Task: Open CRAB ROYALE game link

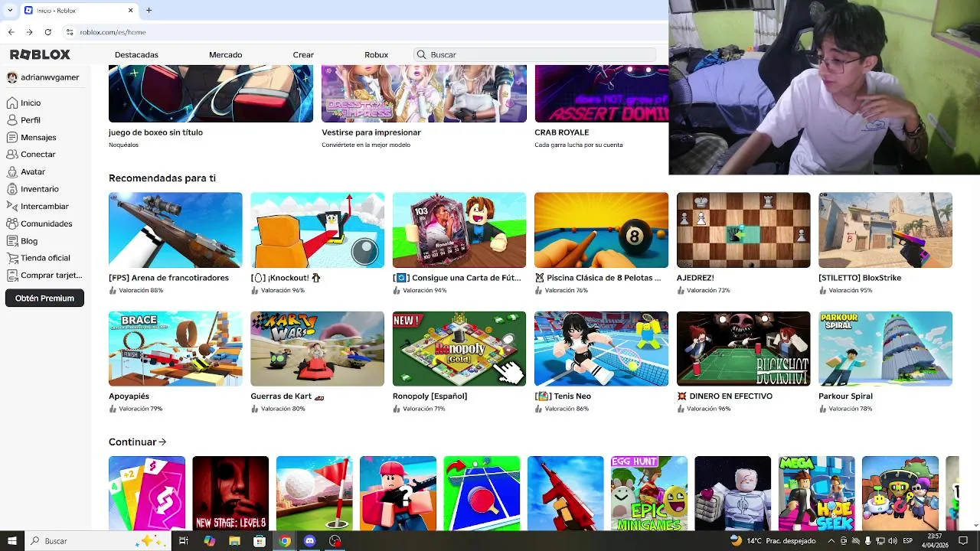Action: (x=561, y=132)
